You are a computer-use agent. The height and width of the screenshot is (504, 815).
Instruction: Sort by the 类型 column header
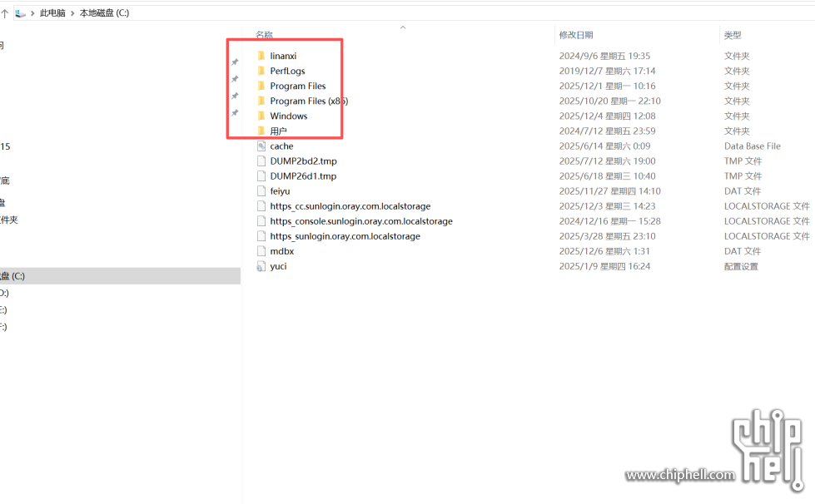pyautogui.click(x=733, y=35)
